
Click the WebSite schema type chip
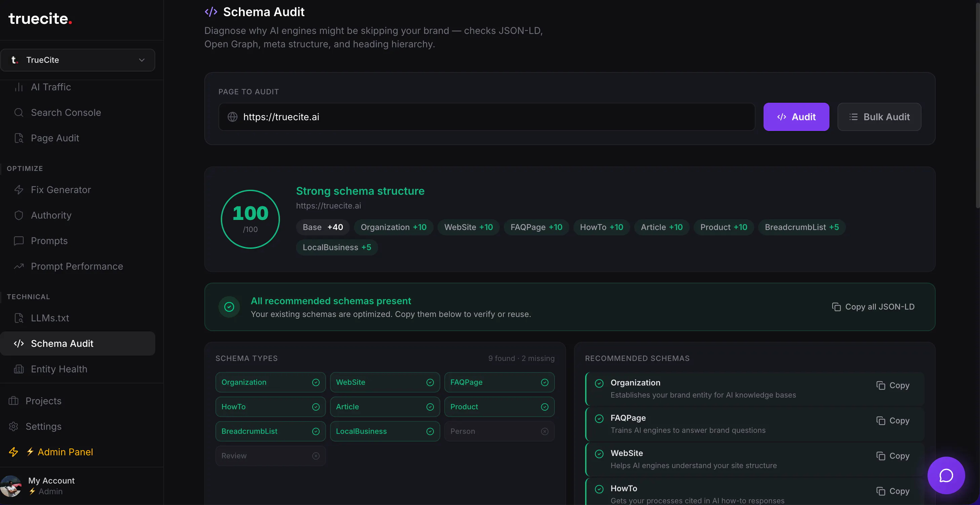click(x=385, y=382)
